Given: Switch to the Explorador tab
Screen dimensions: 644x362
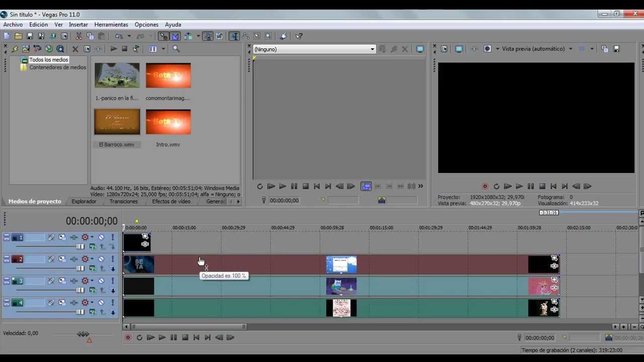Looking at the screenshot, I should (84, 202).
